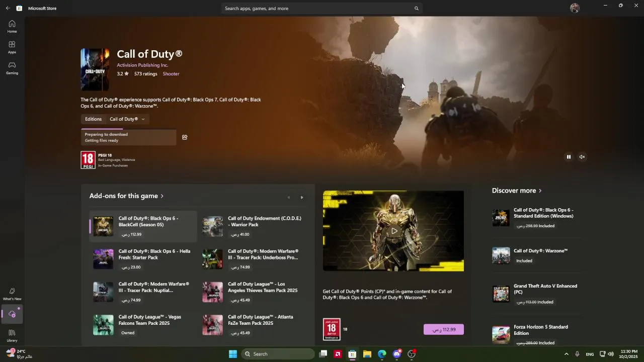The image size is (644, 362).
Task: Open the Shooter category link
Action: (171, 74)
